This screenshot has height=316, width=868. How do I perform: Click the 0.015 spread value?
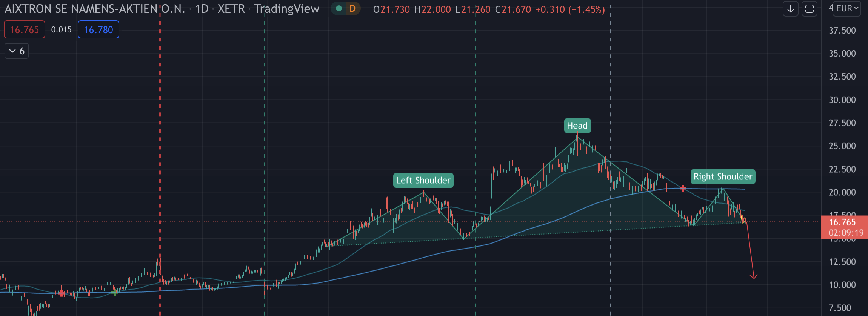[x=61, y=30]
